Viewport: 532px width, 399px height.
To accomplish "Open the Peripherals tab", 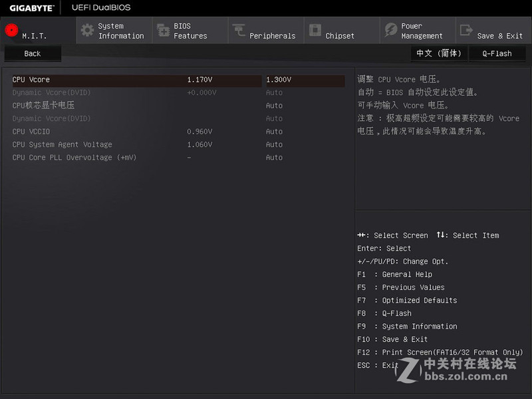I will (x=266, y=31).
